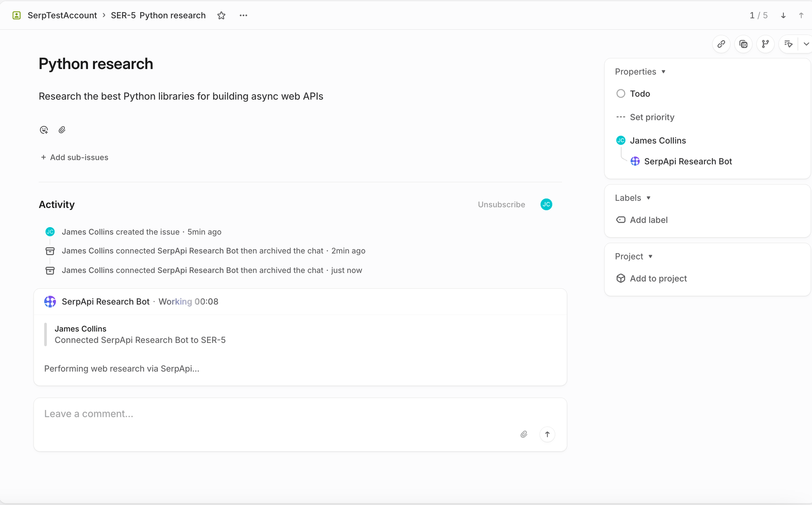The height and width of the screenshot is (505, 812).
Task: Copy issue URL with link icon
Action: coord(721,44)
